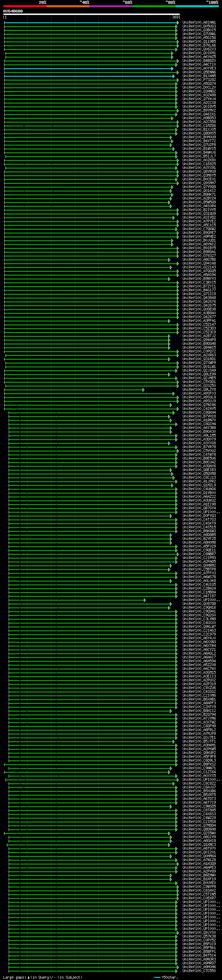Image resolution: width=222 pixels, height=980 pixels.
Task: Select the query name AV640600
Action: 13,11
